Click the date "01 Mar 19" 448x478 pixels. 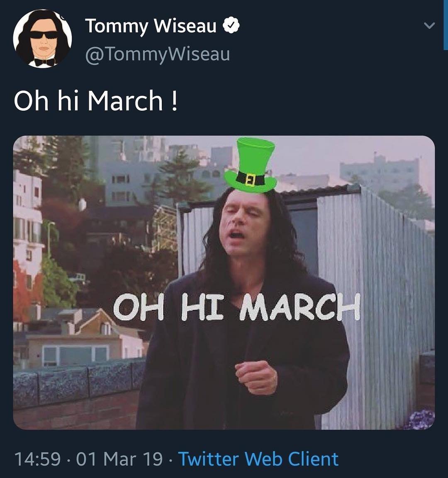[x=120, y=459]
